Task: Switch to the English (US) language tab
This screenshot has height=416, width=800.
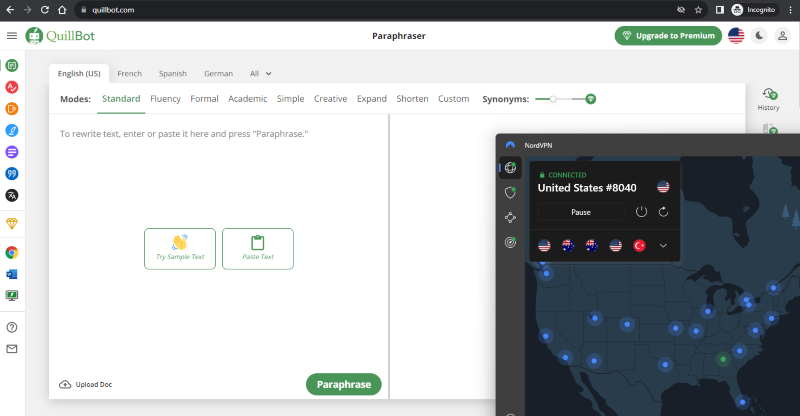Action: [79, 74]
